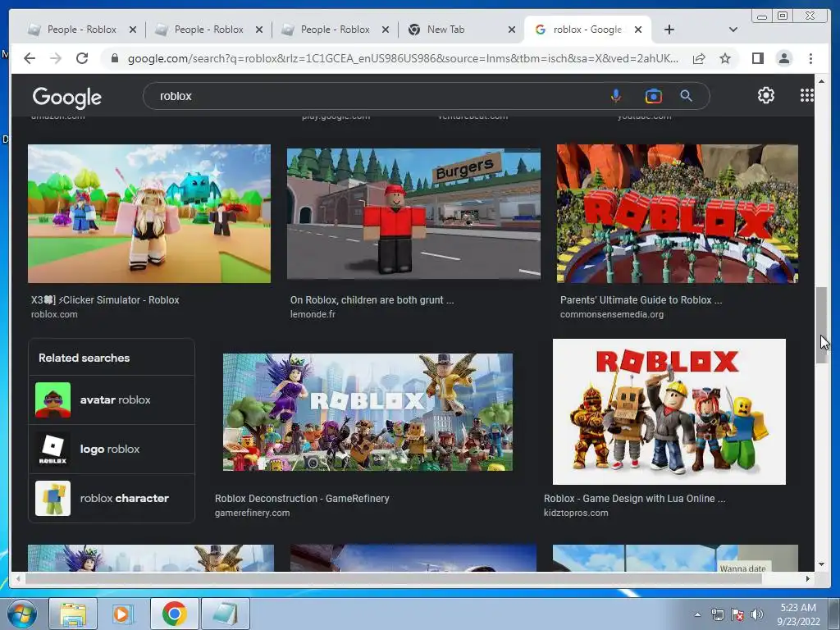The height and width of the screenshot is (630, 840).
Task: Close the roblox - Google tab
Action: (x=638, y=30)
